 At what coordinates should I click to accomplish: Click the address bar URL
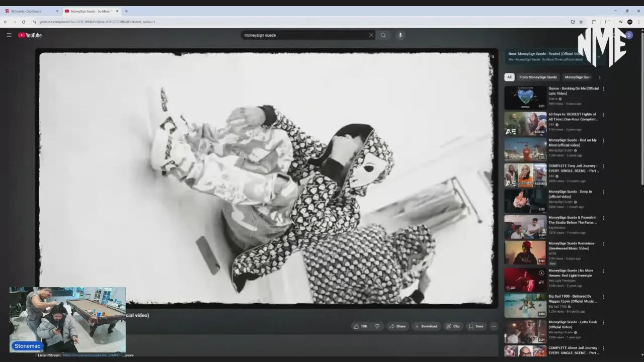(97, 22)
